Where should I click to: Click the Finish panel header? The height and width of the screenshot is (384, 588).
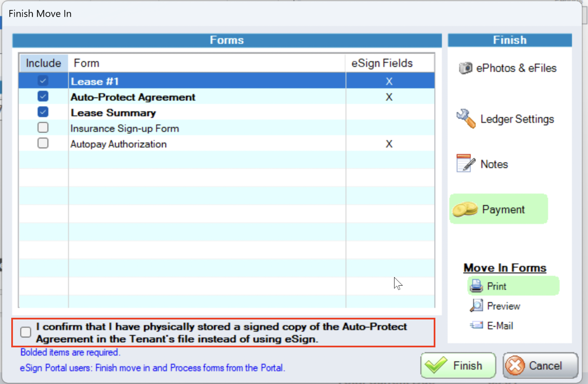tap(510, 40)
